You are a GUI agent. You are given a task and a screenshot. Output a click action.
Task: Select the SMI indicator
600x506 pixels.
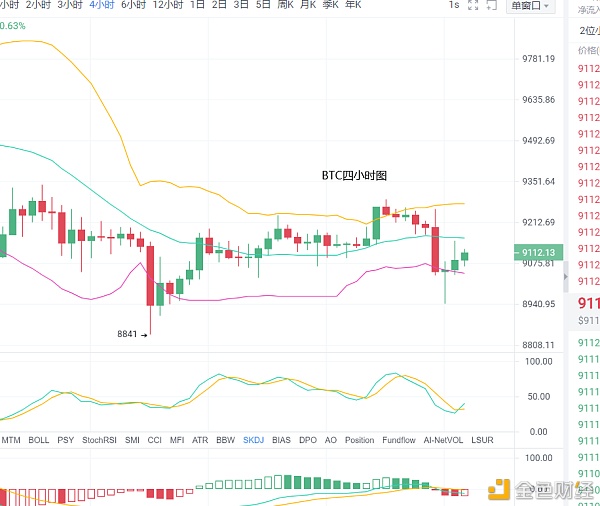(132, 440)
